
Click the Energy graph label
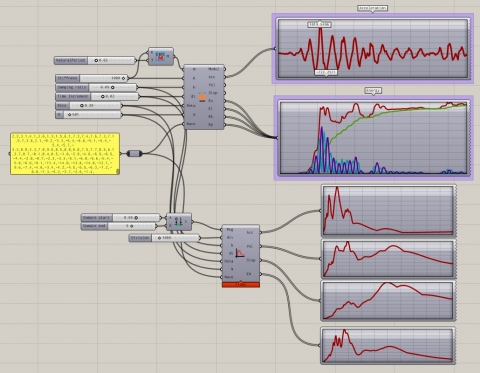[373, 90]
